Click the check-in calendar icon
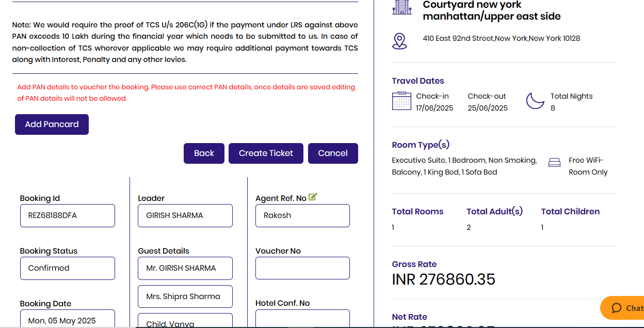The height and width of the screenshot is (328, 644). pos(401,101)
